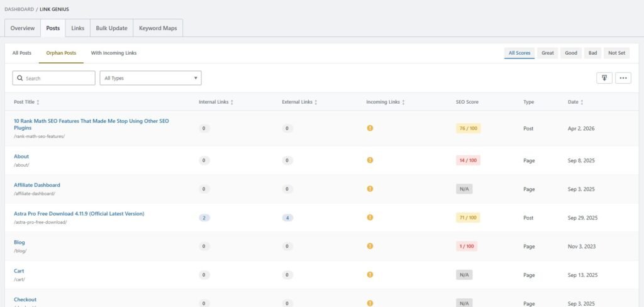The image size is (644, 307).
Task: Sort by Date column arrows
Action: (x=582, y=102)
